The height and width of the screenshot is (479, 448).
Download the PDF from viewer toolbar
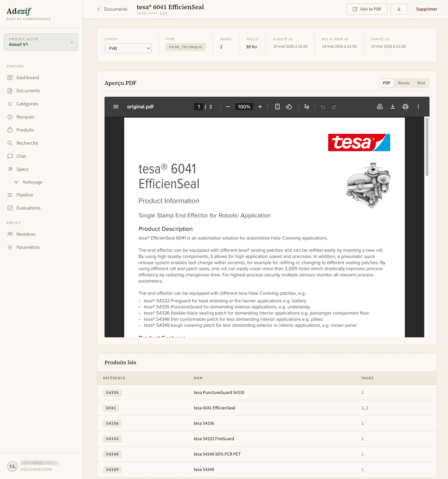click(x=393, y=107)
